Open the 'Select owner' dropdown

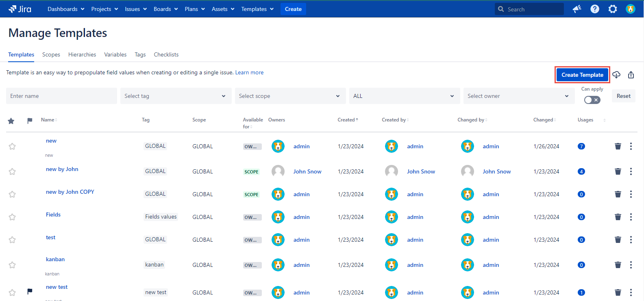tap(518, 96)
